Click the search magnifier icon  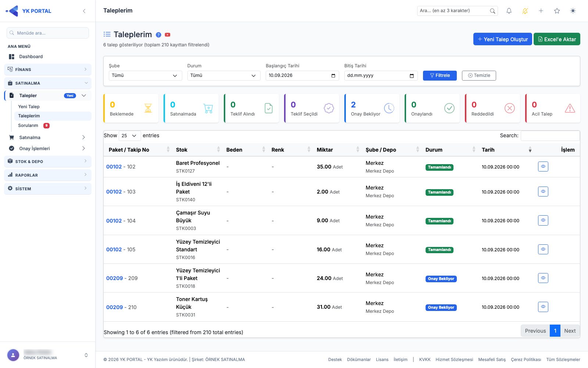(492, 11)
